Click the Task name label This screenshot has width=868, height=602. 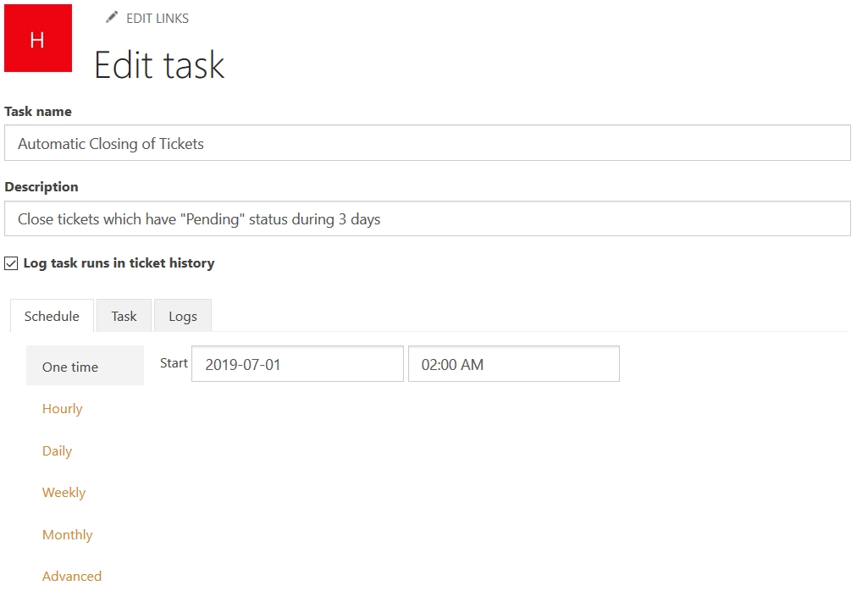pos(38,111)
